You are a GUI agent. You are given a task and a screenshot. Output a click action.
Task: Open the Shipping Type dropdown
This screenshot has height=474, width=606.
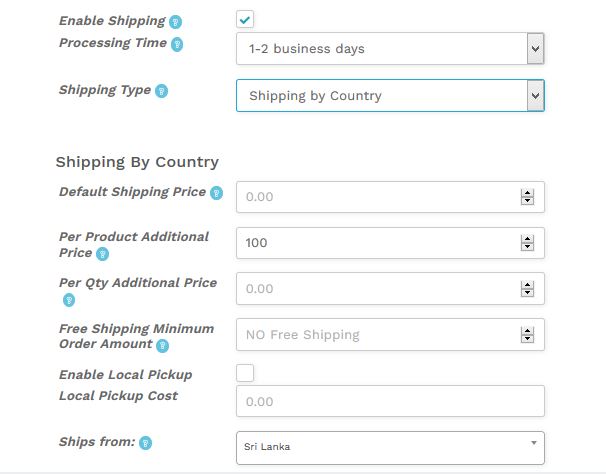(x=390, y=95)
